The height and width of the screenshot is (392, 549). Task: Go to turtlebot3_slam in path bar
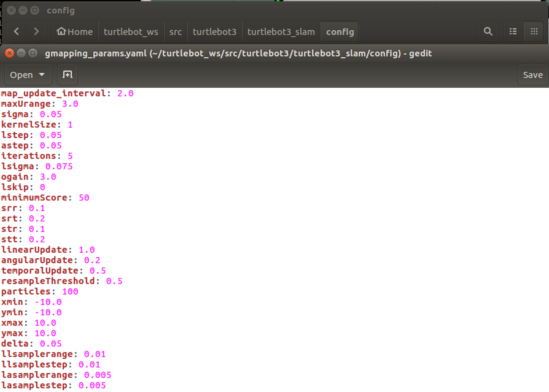(281, 31)
